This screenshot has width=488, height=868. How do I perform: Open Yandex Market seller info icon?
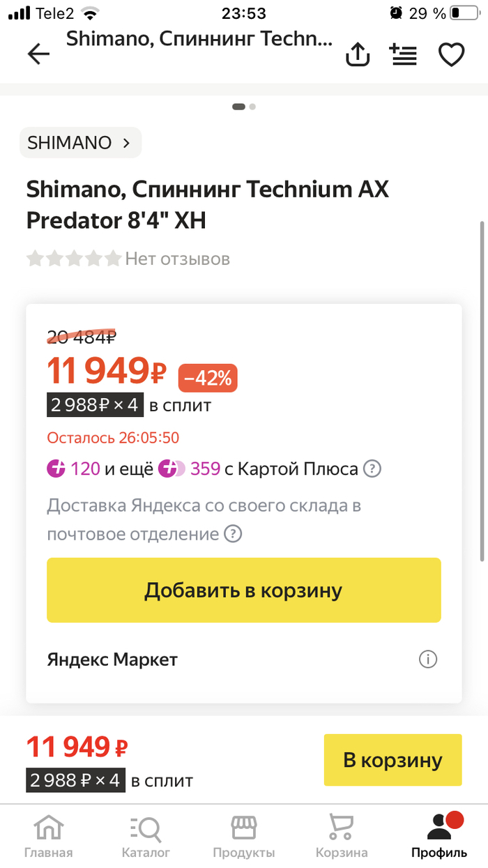coord(428,660)
